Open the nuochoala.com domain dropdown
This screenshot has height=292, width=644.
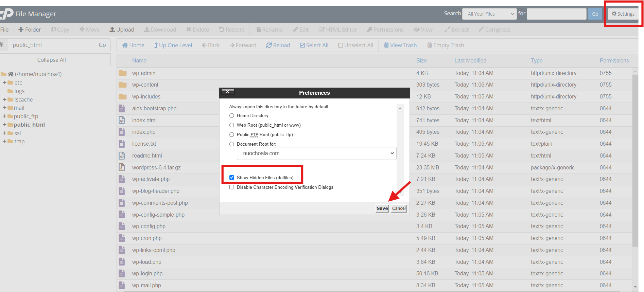pos(316,153)
